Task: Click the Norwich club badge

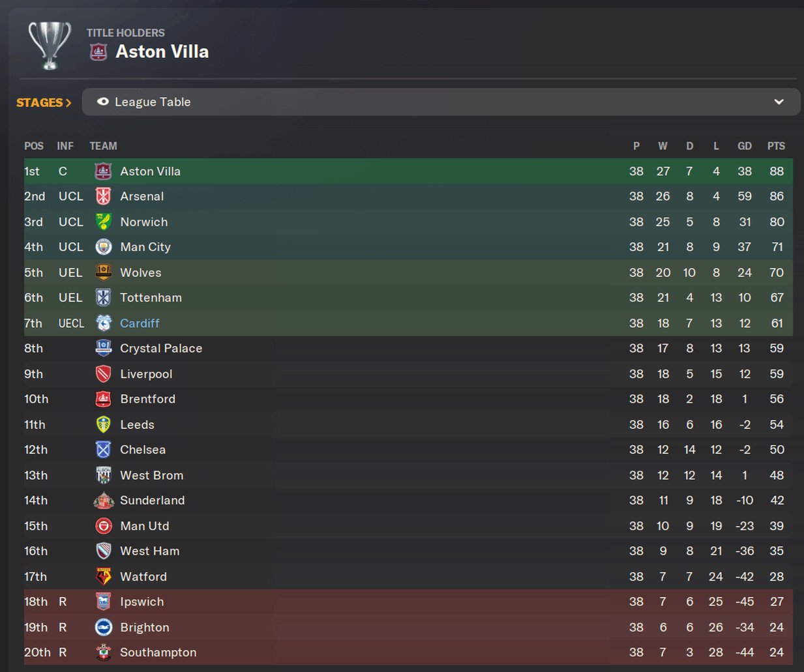Action: point(103,222)
